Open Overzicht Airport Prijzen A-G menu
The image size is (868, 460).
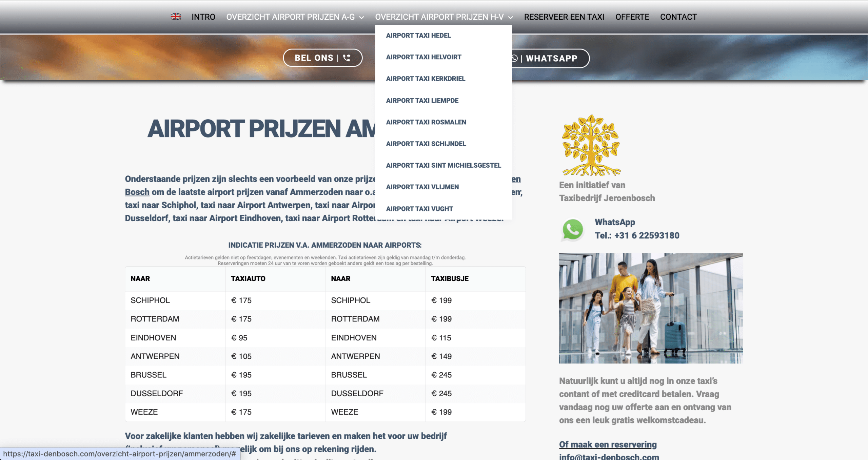click(x=291, y=17)
